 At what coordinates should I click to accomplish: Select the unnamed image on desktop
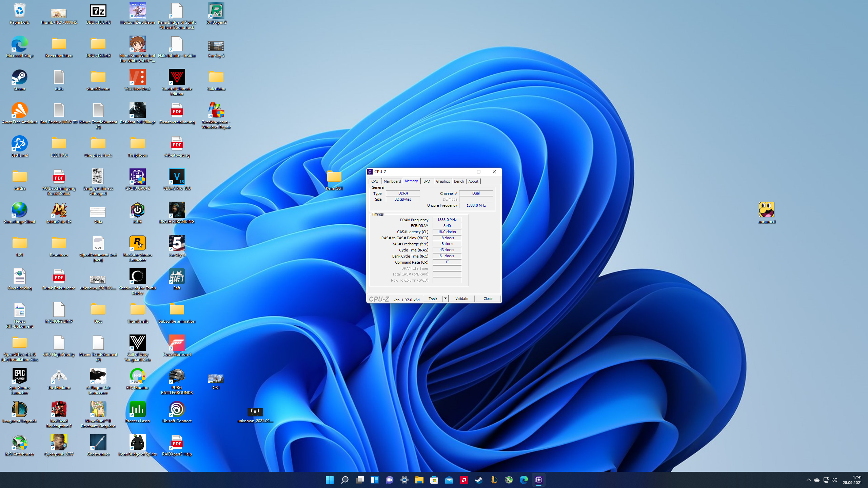pos(766,210)
